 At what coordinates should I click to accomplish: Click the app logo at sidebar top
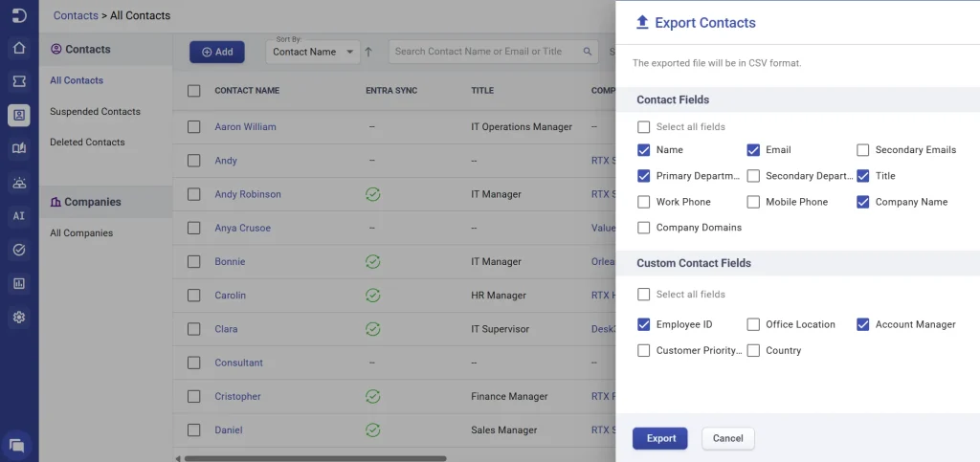19,15
